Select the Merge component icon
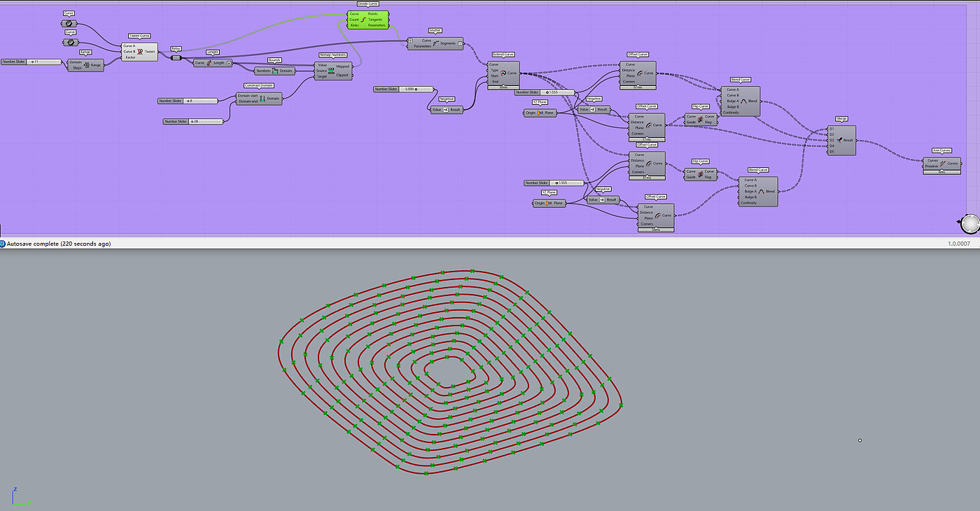 (x=840, y=140)
